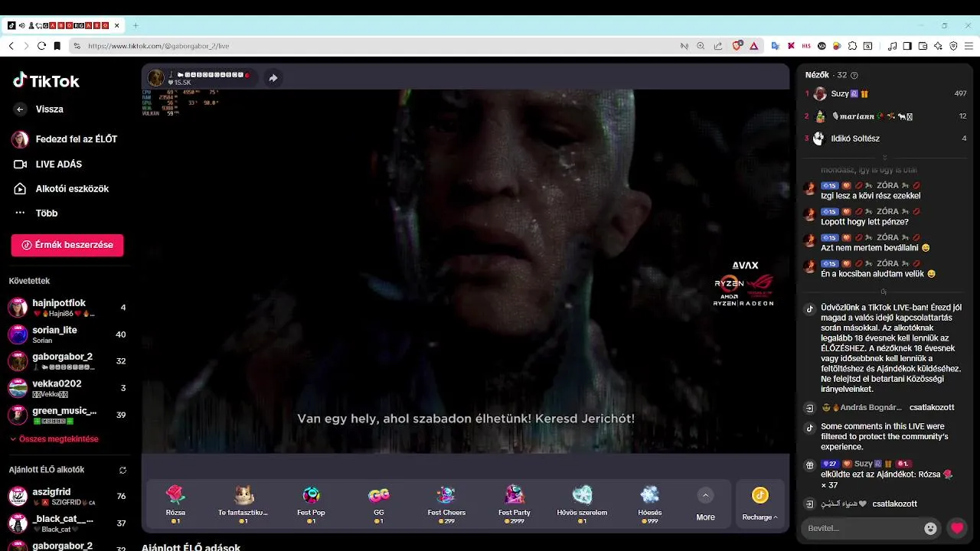Send the Fest Cheers gift
The image size is (980, 551).
pyautogui.click(x=446, y=504)
